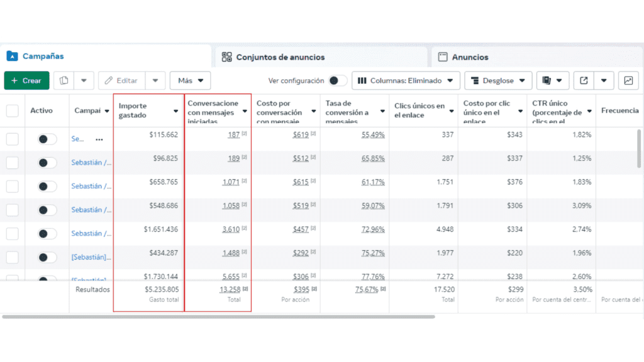This screenshot has width=644, height=362.
Task: Open the charts view icon
Action: pyautogui.click(x=628, y=80)
